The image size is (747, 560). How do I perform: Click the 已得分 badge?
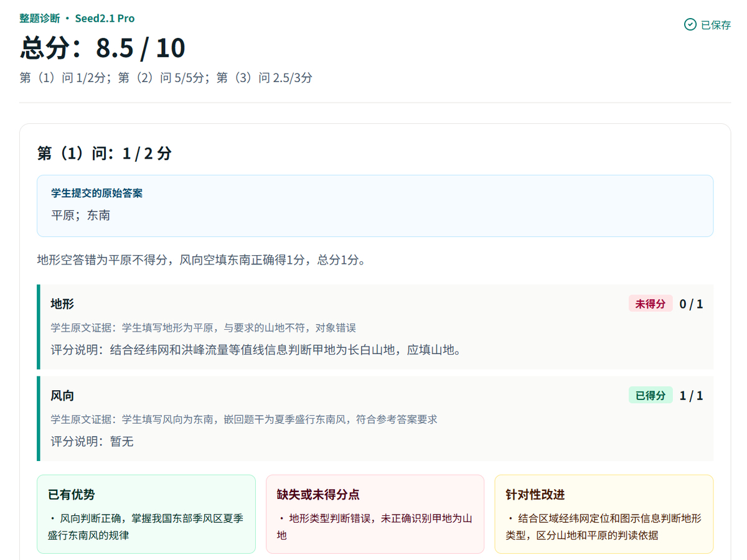651,395
